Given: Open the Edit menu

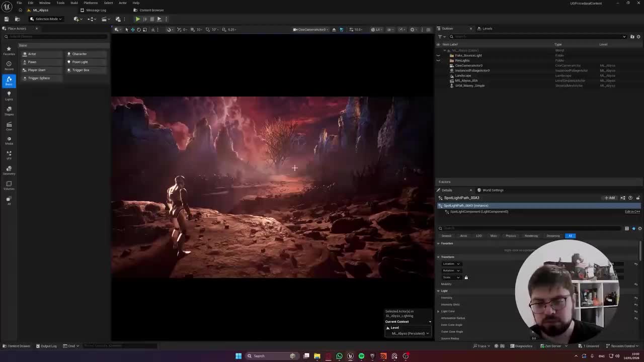Looking at the screenshot, I should coord(31,3).
